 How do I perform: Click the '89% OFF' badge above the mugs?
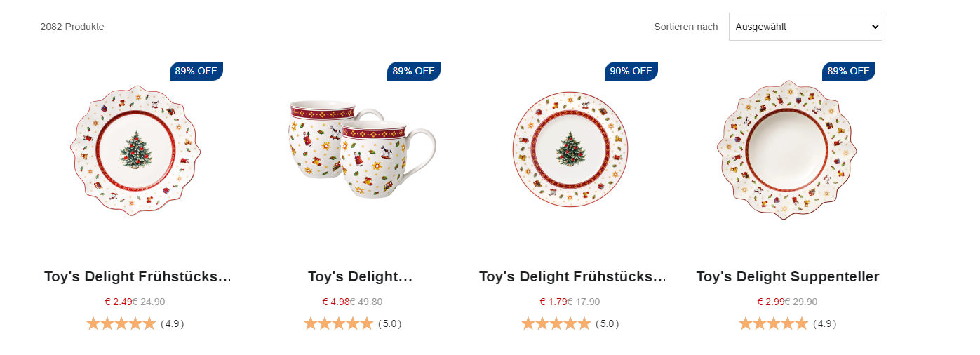click(413, 71)
